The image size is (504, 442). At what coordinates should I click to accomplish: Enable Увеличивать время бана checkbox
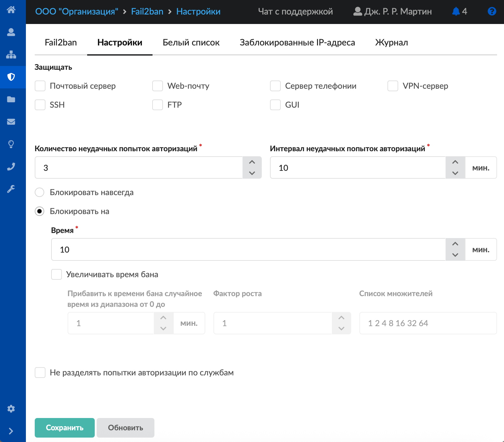[57, 274]
